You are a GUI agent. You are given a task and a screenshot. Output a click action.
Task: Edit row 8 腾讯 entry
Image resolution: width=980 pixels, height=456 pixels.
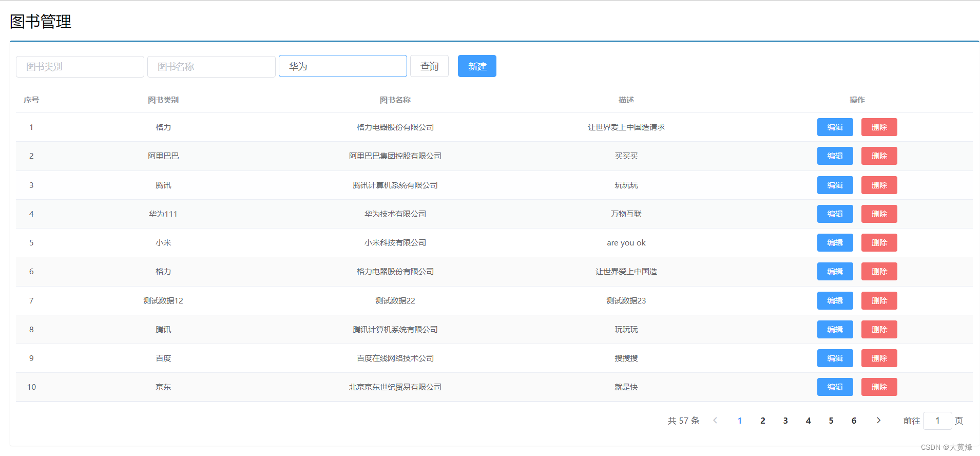[835, 330]
